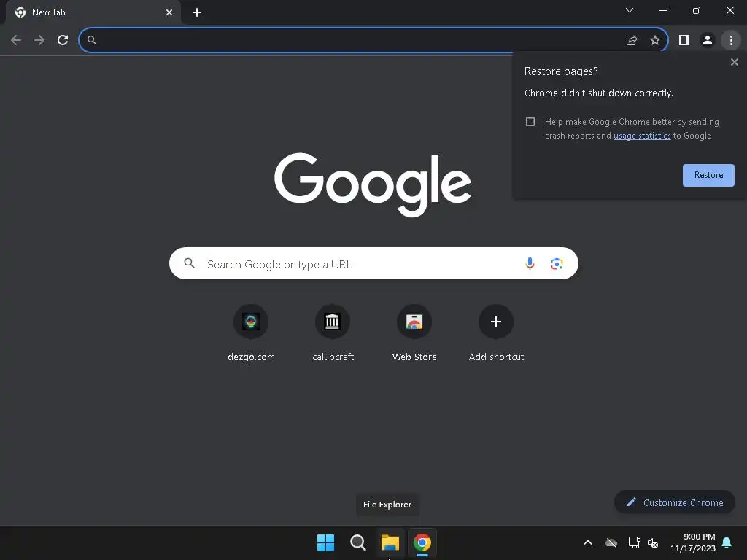Viewport: 747px width, 560px height.
Task: Open Windows taskbar search
Action: (x=357, y=542)
